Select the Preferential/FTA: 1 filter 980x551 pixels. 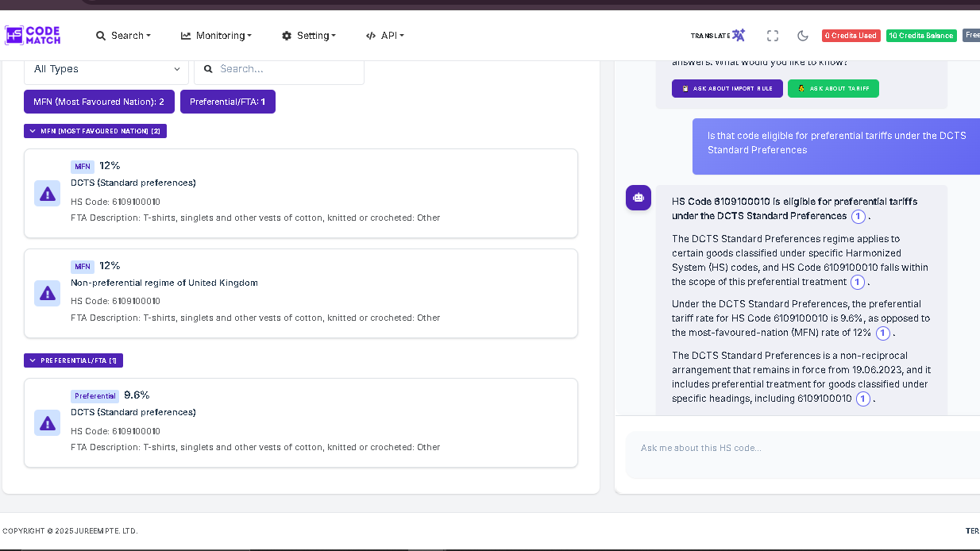(227, 102)
